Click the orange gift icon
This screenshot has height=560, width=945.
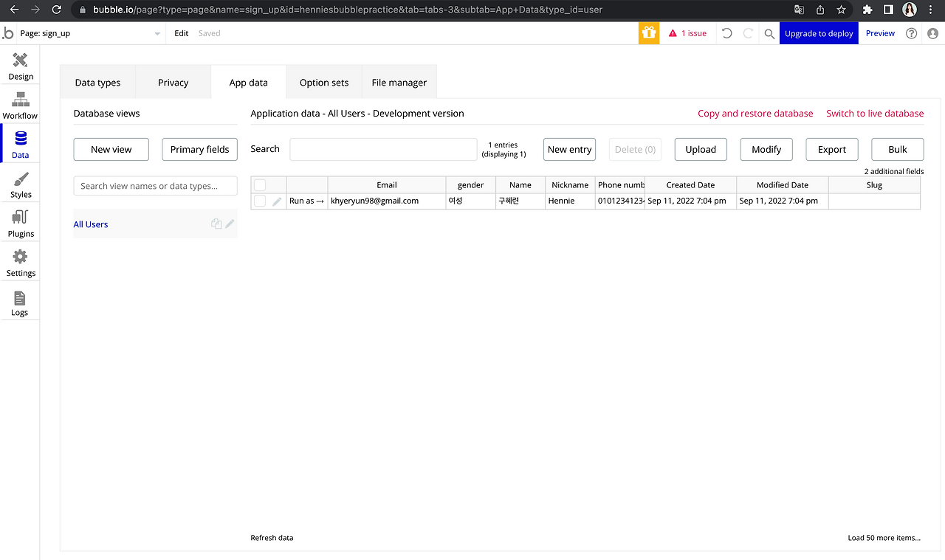point(649,33)
